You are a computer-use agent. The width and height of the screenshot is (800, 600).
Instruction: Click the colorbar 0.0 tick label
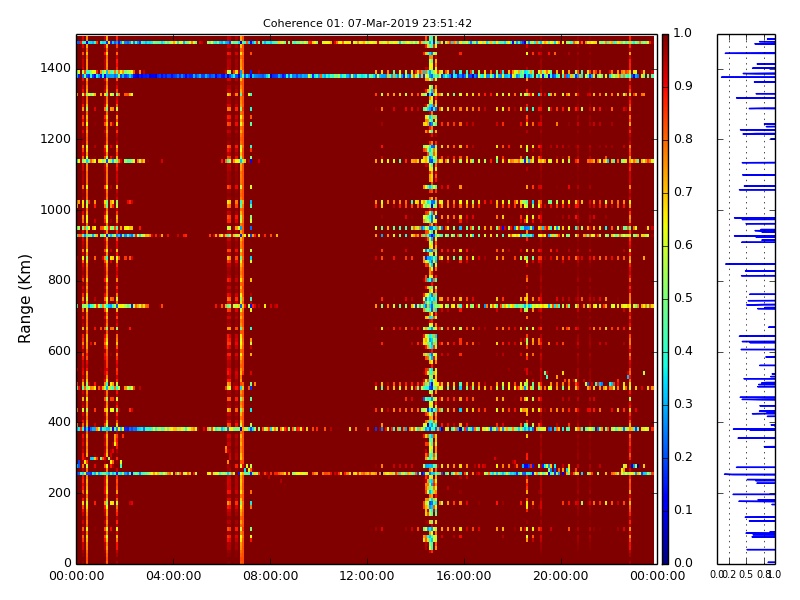(683, 563)
